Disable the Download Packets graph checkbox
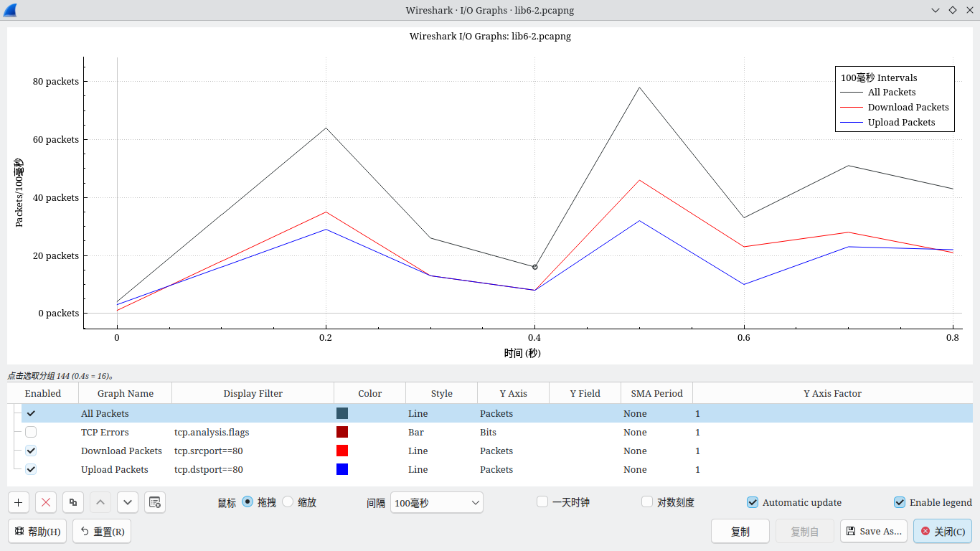Screen dimensions: 980x551 pos(31,451)
